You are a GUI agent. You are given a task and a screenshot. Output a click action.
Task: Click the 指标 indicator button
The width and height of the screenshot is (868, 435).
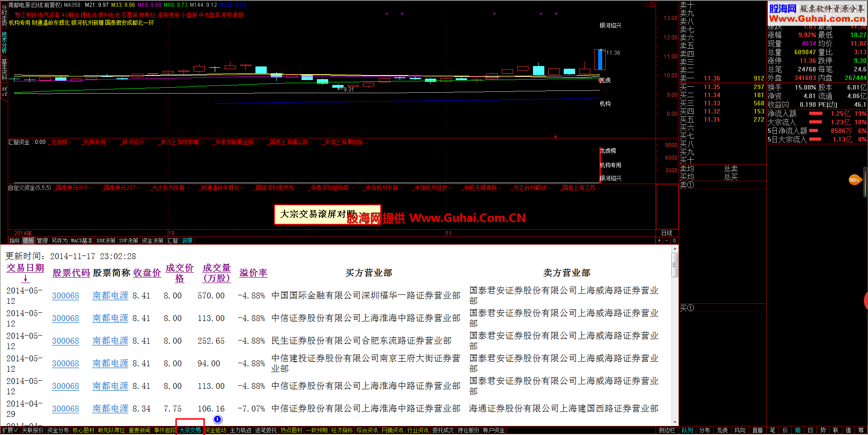coord(14,241)
